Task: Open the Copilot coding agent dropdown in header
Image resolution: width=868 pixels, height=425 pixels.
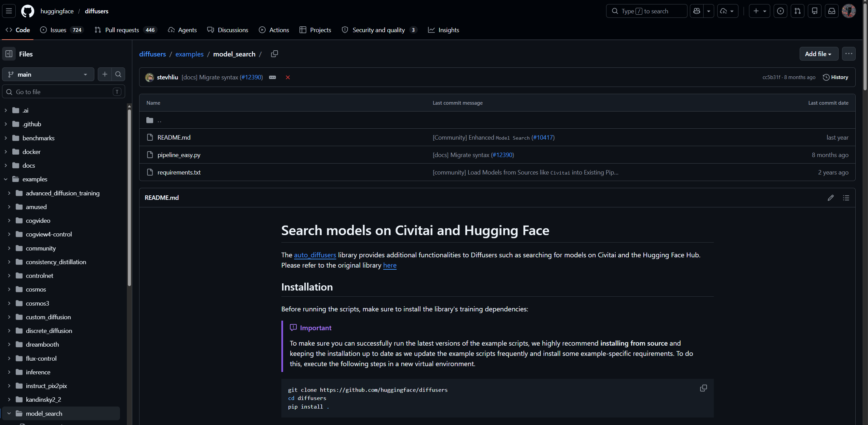Action: (727, 11)
